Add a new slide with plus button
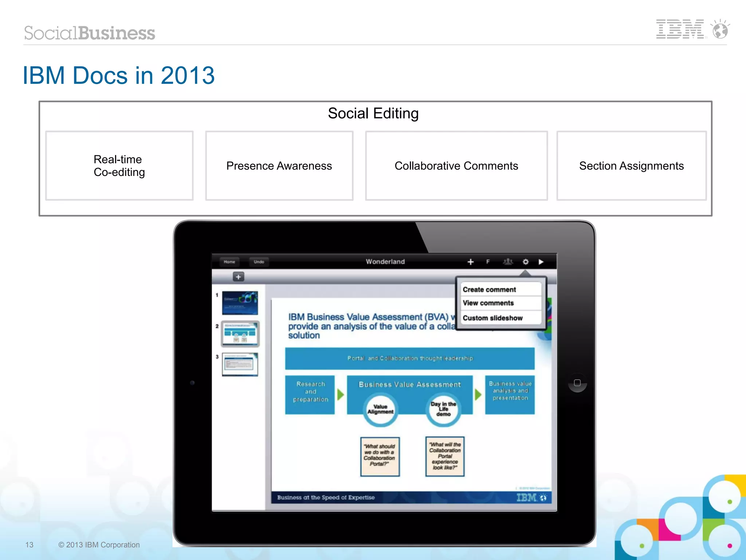The image size is (746, 560). click(x=238, y=277)
